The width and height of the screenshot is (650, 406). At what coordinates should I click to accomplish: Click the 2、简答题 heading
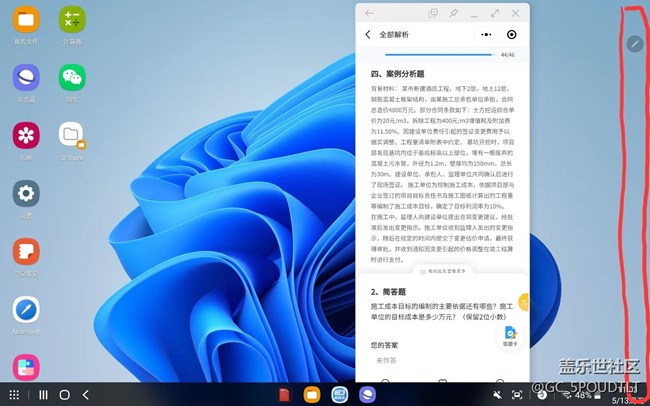(388, 292)
